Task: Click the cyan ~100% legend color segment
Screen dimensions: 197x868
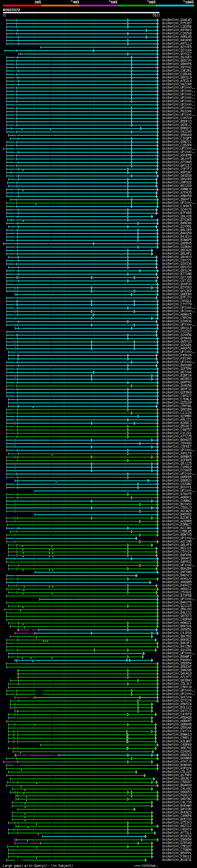Action: click(175, 6)
